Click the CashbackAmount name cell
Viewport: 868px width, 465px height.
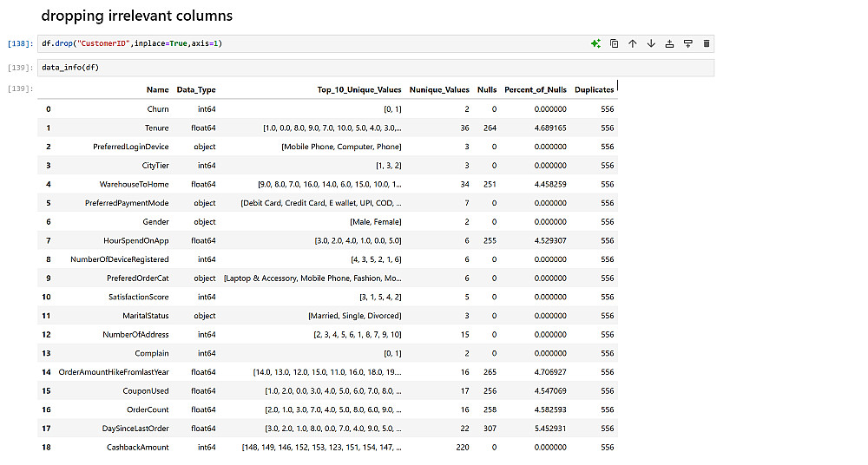point(137,448)
